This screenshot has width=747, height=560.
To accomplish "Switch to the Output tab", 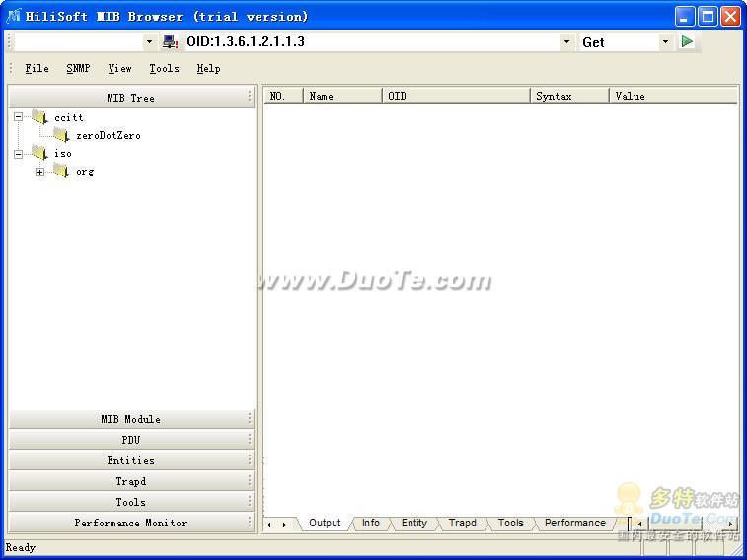I will tap(325, 523).
